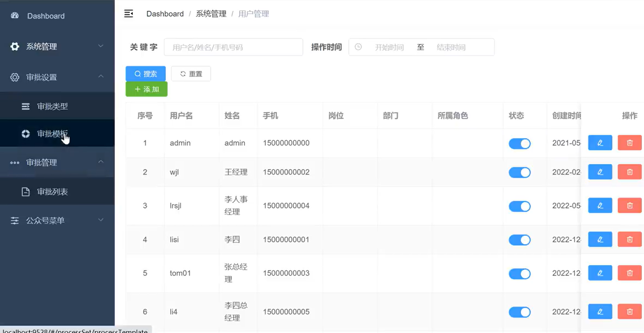Click phone number 15000000002

pos(286,172)
